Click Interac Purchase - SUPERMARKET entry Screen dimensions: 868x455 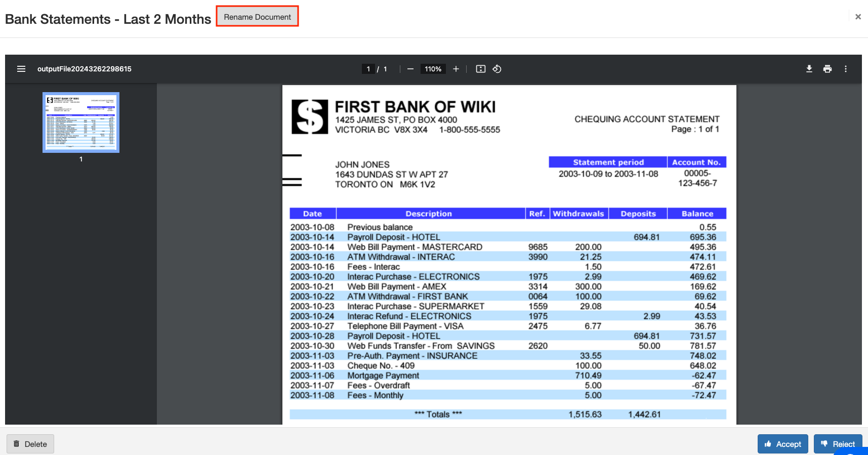[x=416, y=306]
